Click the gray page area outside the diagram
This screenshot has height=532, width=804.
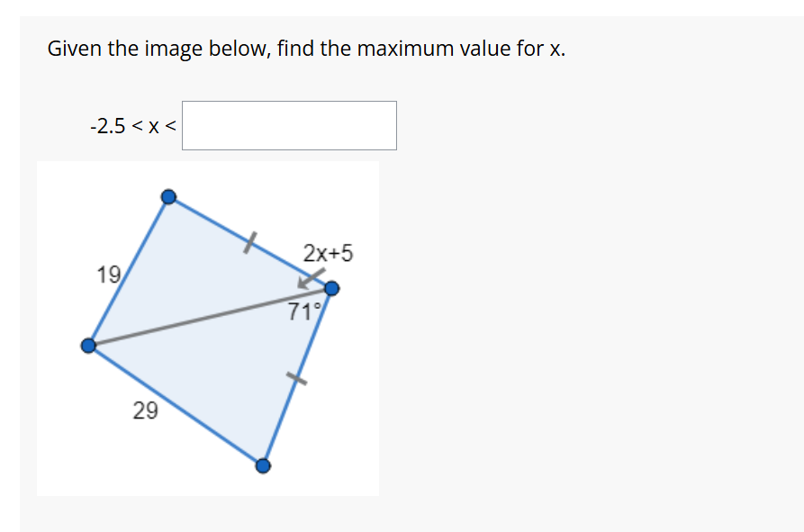tap(585, 360)
